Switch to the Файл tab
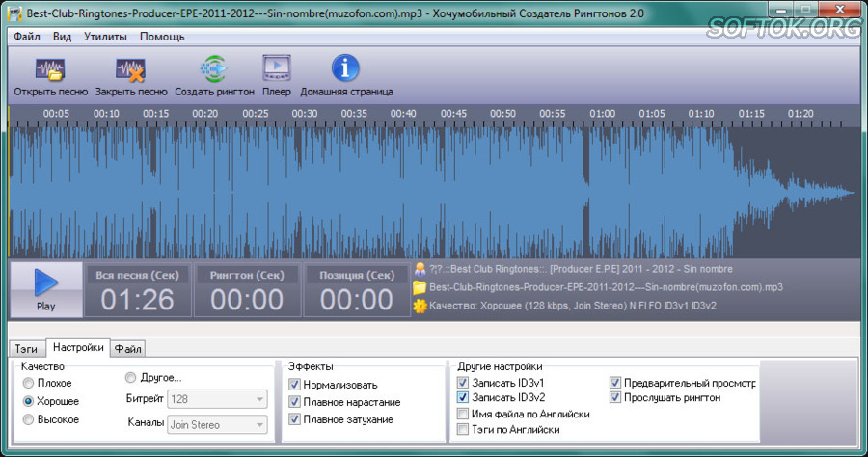Screen dimensions: 868x457 coord(128,349)
